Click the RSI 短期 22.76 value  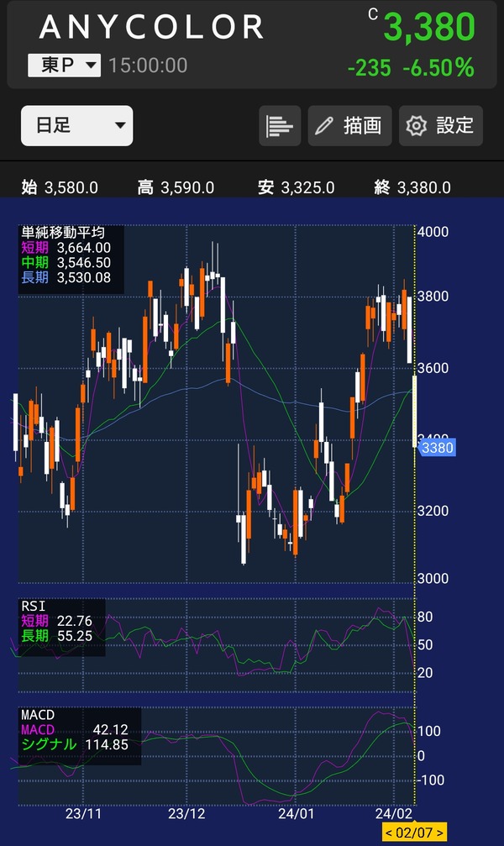tap(56, 621)
